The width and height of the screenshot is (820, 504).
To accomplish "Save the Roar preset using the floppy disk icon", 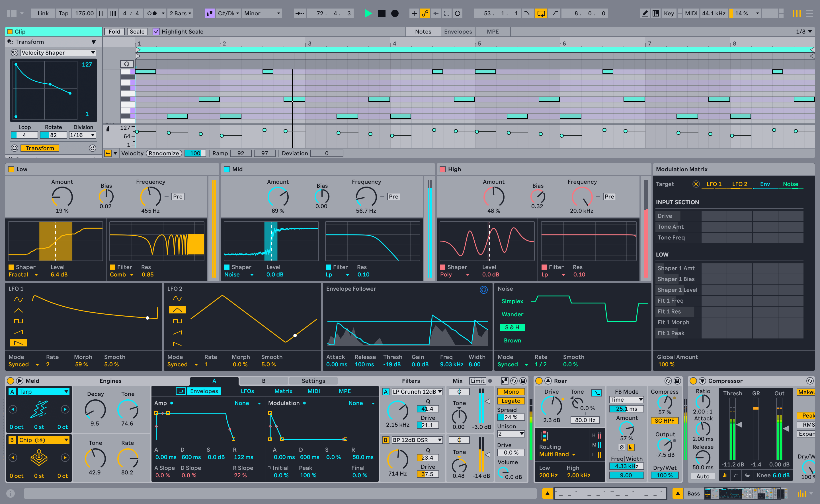I will (678, 381).
